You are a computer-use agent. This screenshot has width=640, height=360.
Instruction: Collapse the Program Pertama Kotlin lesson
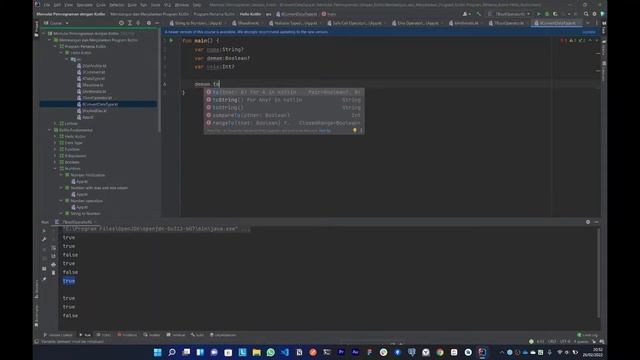click(55, 47)
